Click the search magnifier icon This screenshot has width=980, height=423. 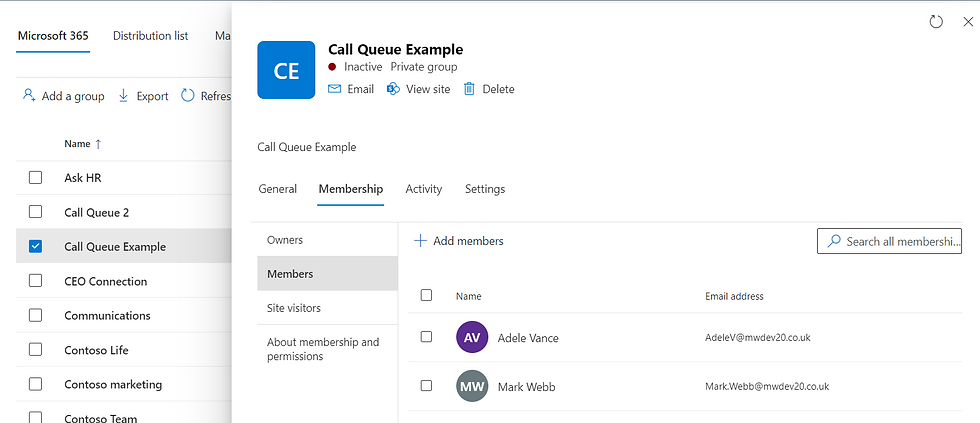[x=834, y=241]
